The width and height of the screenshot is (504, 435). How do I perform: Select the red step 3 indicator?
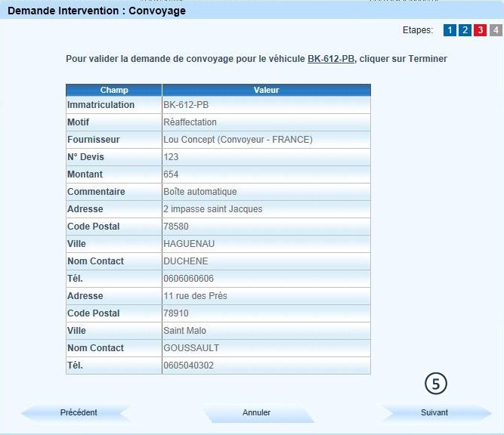coord(481,30)
